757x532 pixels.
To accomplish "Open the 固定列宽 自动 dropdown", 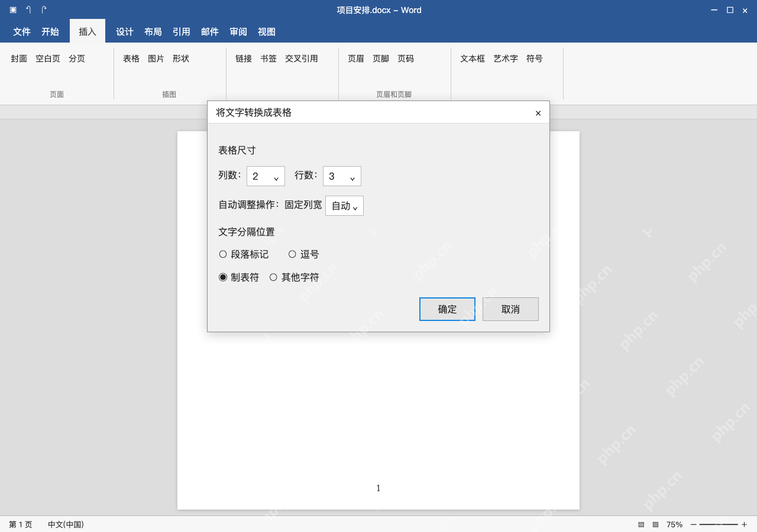I will (x=344, y=206).
